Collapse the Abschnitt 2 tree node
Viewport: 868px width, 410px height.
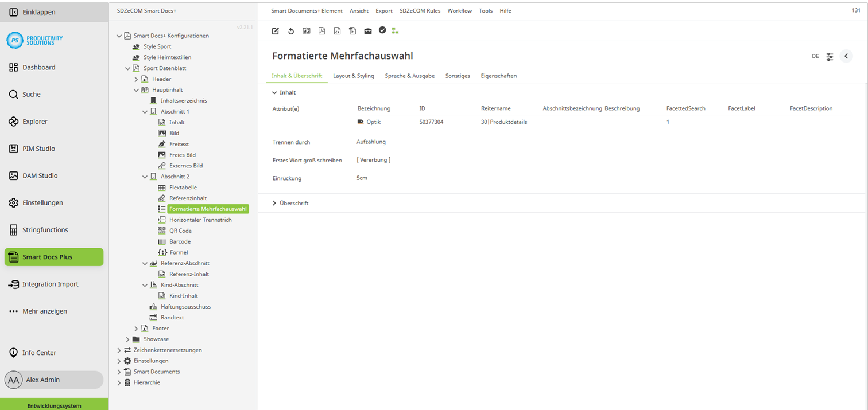145,176
